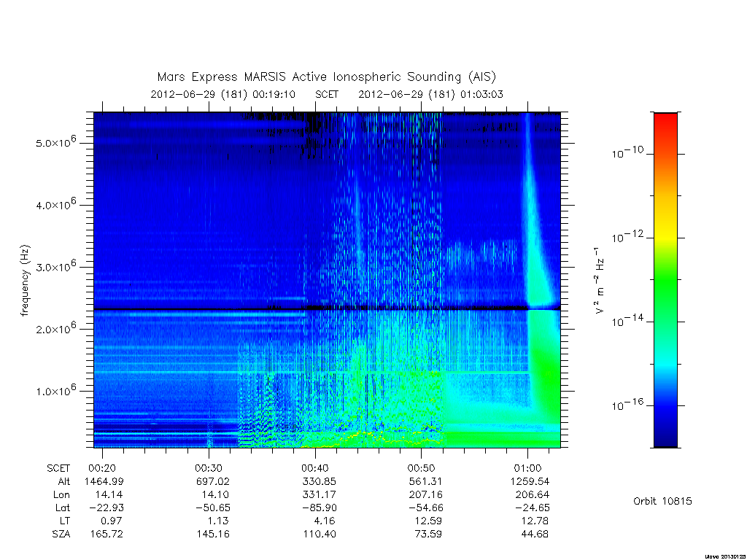
Task: Click the local time value '0.97'
Action: coord(112,521)
